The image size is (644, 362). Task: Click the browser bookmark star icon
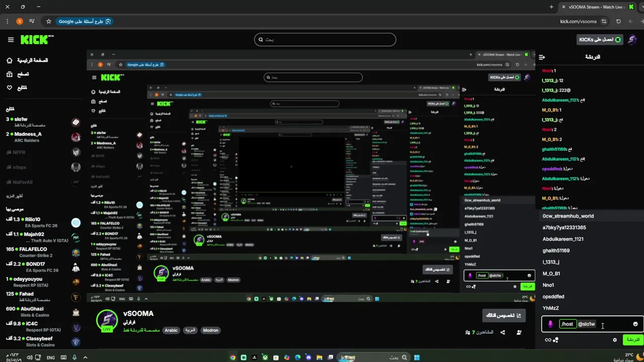pos(49,22)
